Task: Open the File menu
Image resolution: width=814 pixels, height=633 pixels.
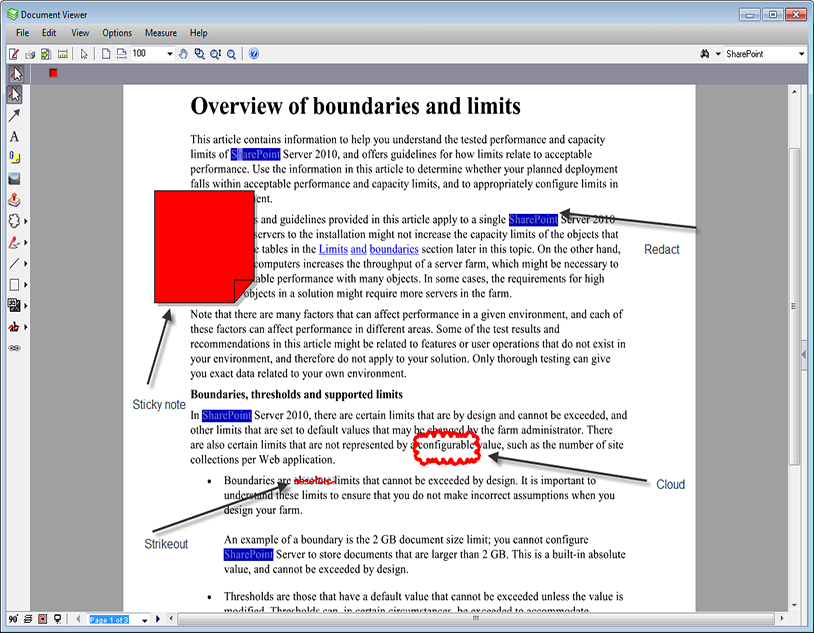Action: [22, 33]
